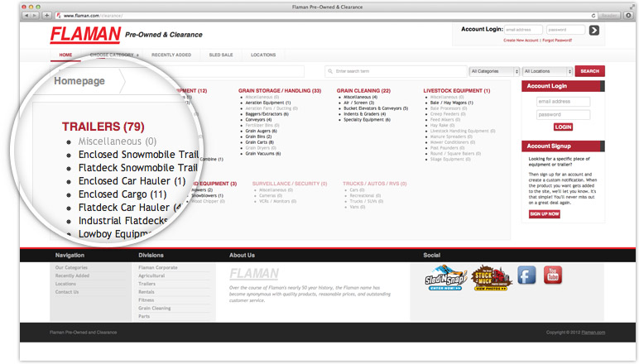The width and height of the screenshot is (639, 364).
Task: Expand the Choose Category menu
Action: (114, 55)
